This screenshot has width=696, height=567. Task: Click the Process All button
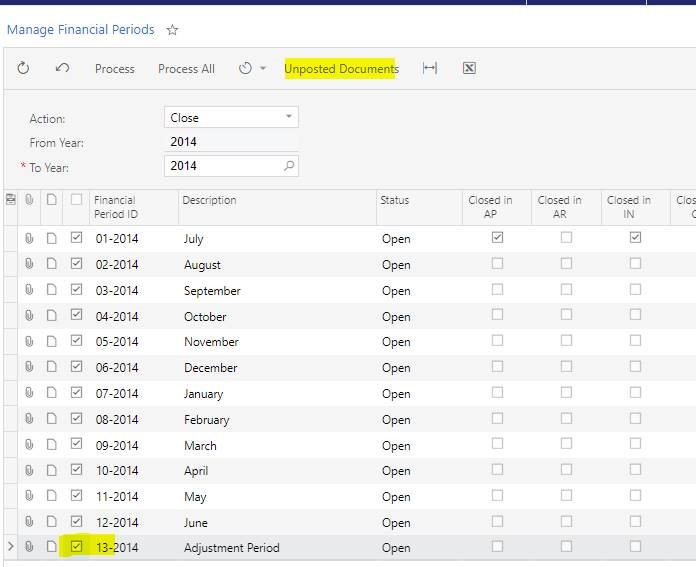[186, 68]
